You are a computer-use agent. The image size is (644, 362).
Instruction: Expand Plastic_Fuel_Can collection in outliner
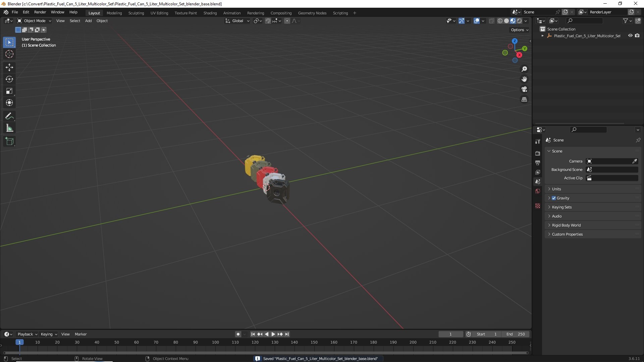coord(542,36)
